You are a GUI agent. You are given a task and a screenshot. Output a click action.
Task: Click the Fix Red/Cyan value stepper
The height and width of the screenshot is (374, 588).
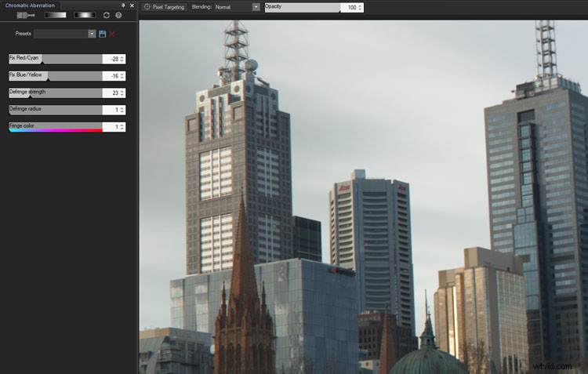point(122,59)
